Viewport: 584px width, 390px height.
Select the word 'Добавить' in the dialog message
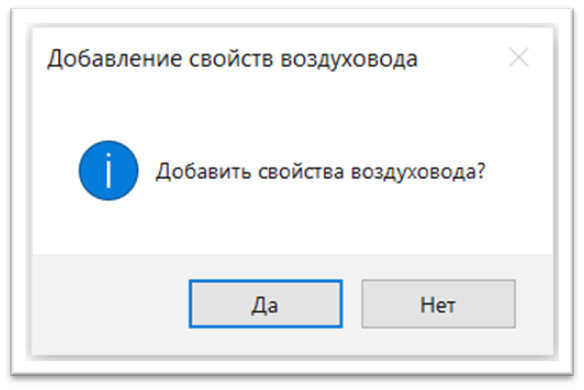pyautogui.click(x=203, y=172)
